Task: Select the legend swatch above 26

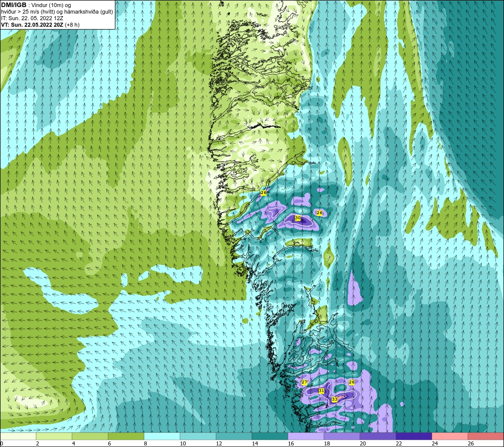Action: click(486, 436)
